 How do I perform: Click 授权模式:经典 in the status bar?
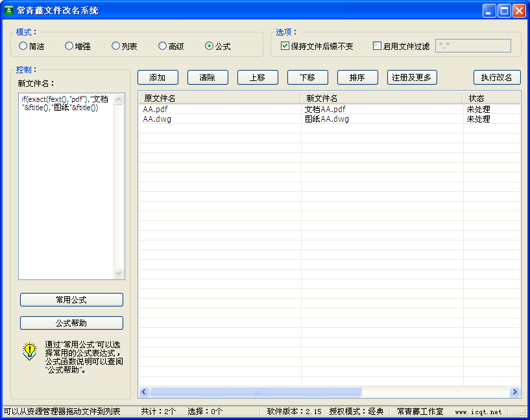pyautogui.click(x=357, y=412)
